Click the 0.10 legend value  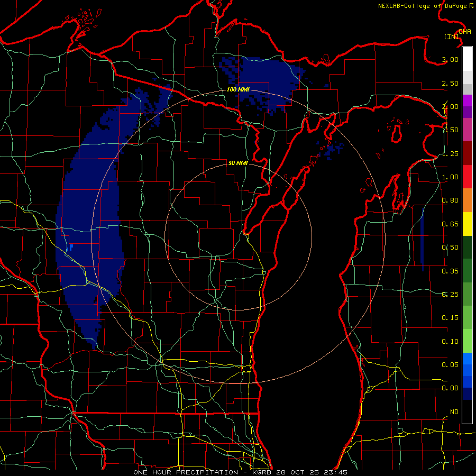(x=450, y=342)
